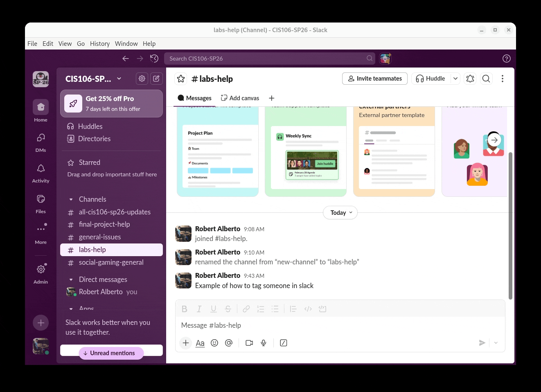Collapse the Channels section

pyautogui.click(x=71, y=200)
